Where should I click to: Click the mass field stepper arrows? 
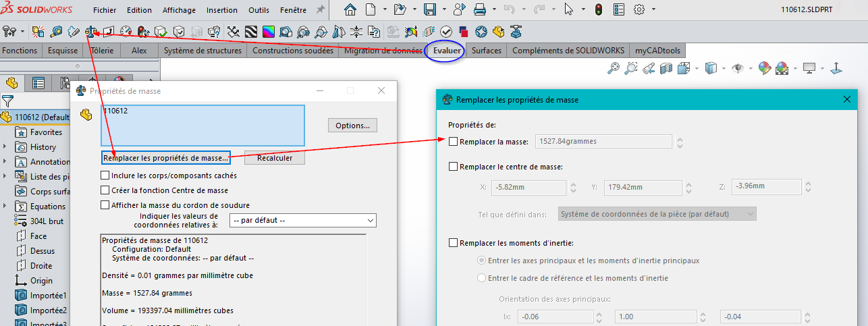[x=680, y=142]
